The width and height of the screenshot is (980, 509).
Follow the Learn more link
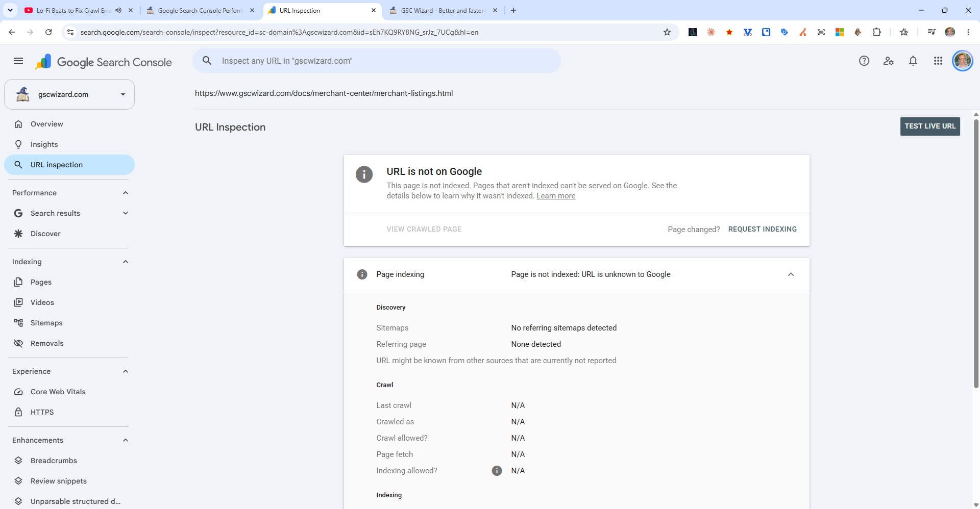[x=556, y=196]
